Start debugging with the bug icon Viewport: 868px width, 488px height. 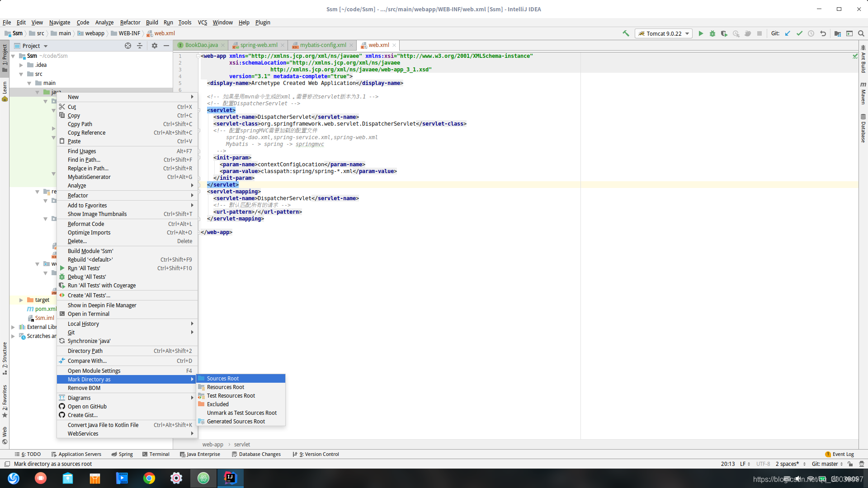point(712,33)
